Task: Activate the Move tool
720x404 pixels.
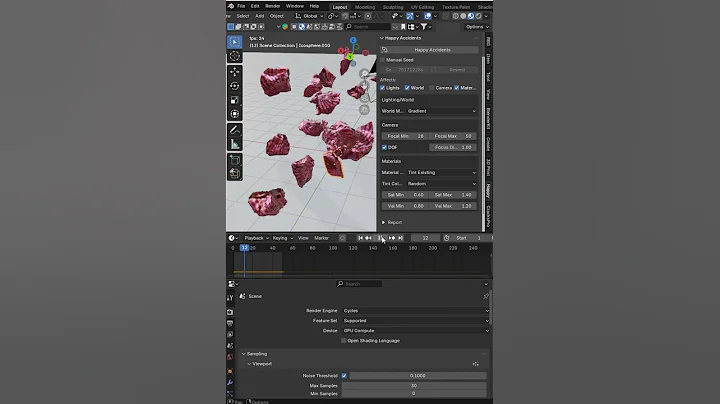Action: pos(235,72)
